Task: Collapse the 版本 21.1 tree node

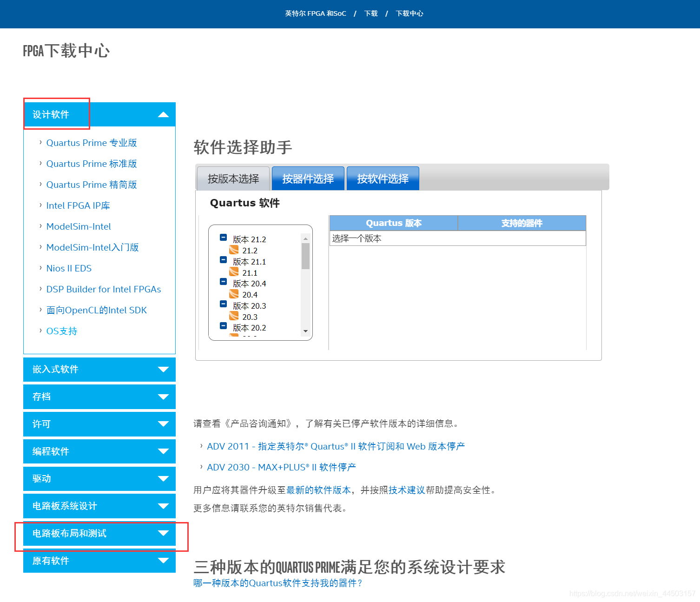Action: pos(223,259)
